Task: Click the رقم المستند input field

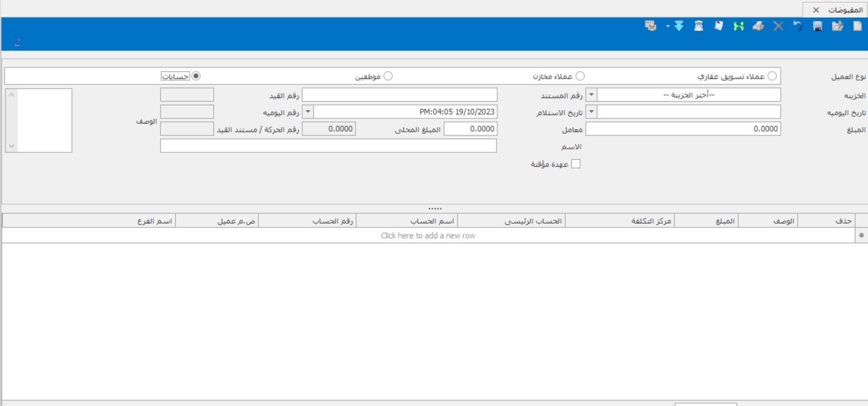Action: tap(399, 95)
